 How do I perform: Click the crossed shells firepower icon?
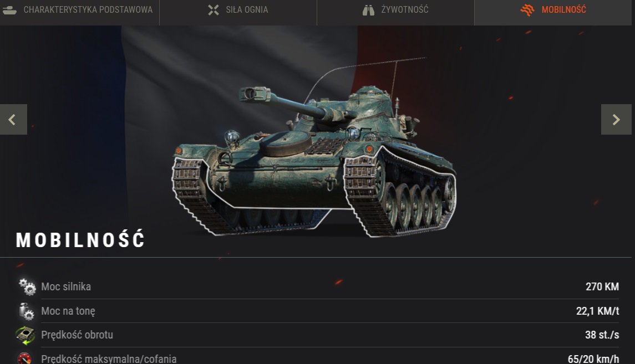tap(214, 10)
